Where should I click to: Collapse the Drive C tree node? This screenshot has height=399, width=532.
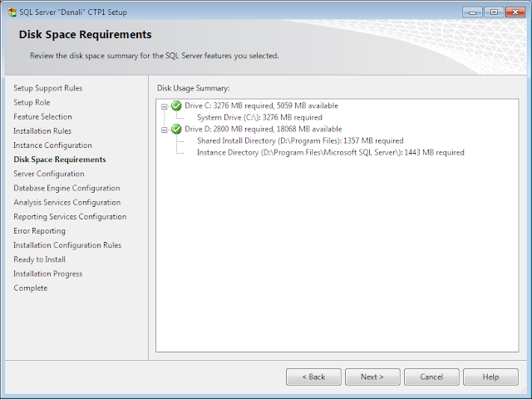coord(165,106)
